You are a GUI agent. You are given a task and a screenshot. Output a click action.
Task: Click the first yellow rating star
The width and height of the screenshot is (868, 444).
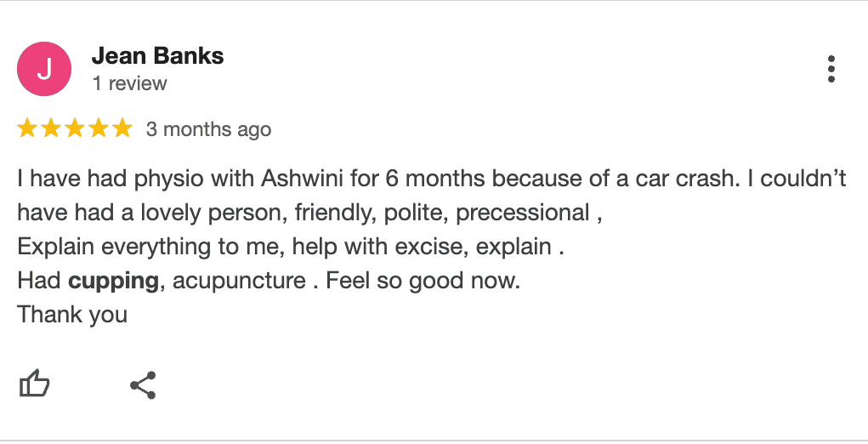click(x=27, y=128)
